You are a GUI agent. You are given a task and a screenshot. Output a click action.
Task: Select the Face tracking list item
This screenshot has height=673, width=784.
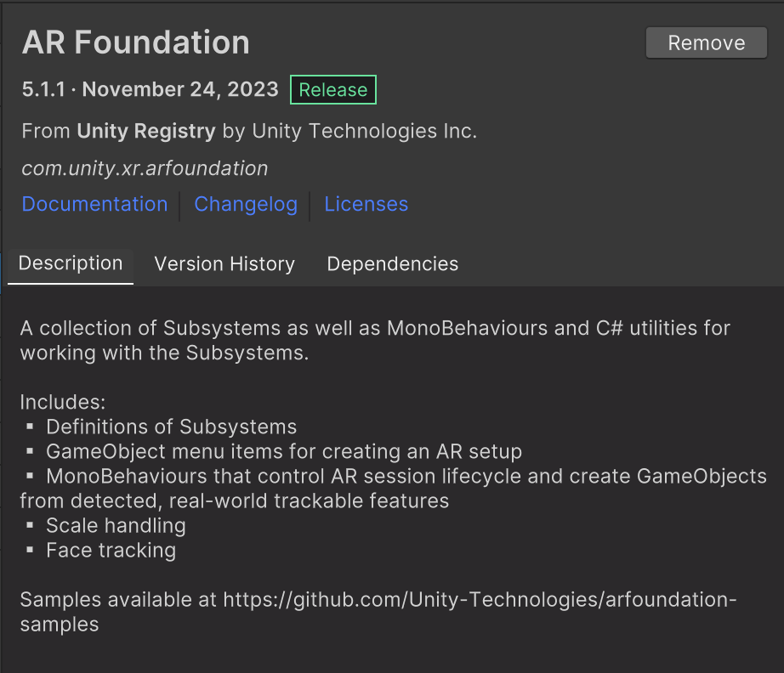pos(111,550)
